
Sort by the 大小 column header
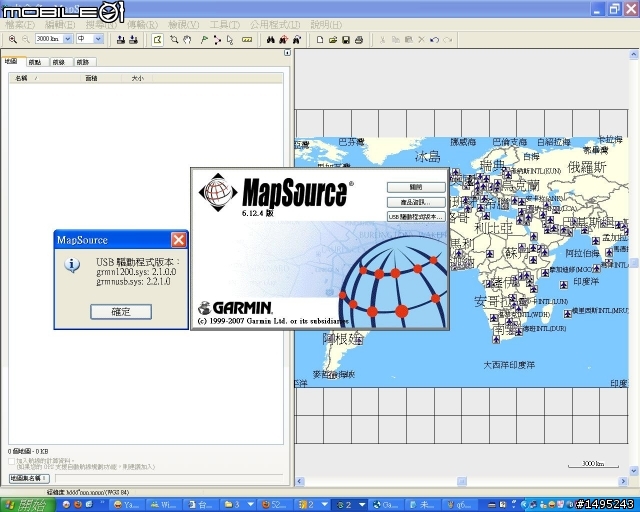(x=137, y=78)
